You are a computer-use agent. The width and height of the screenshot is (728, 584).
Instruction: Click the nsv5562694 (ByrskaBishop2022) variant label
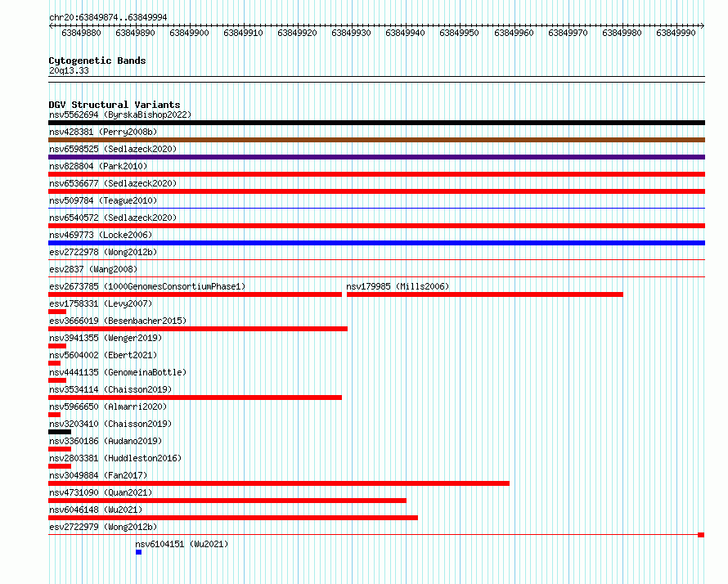tap(120, 115)
